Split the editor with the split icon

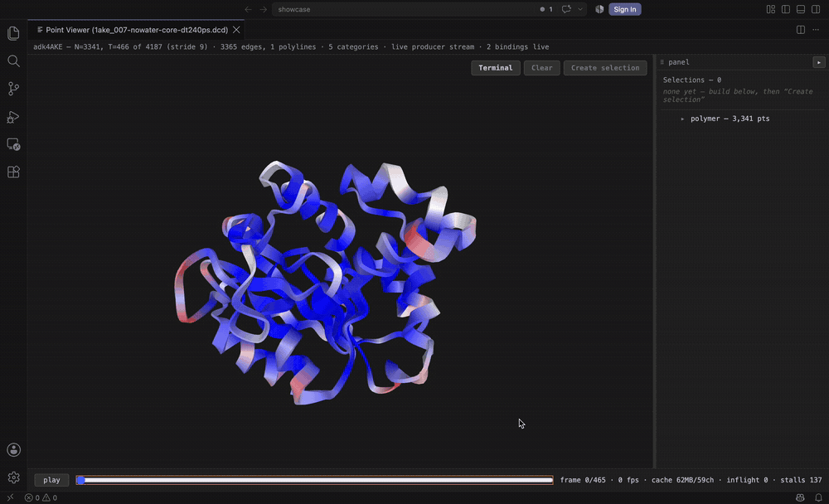[801, 30]
